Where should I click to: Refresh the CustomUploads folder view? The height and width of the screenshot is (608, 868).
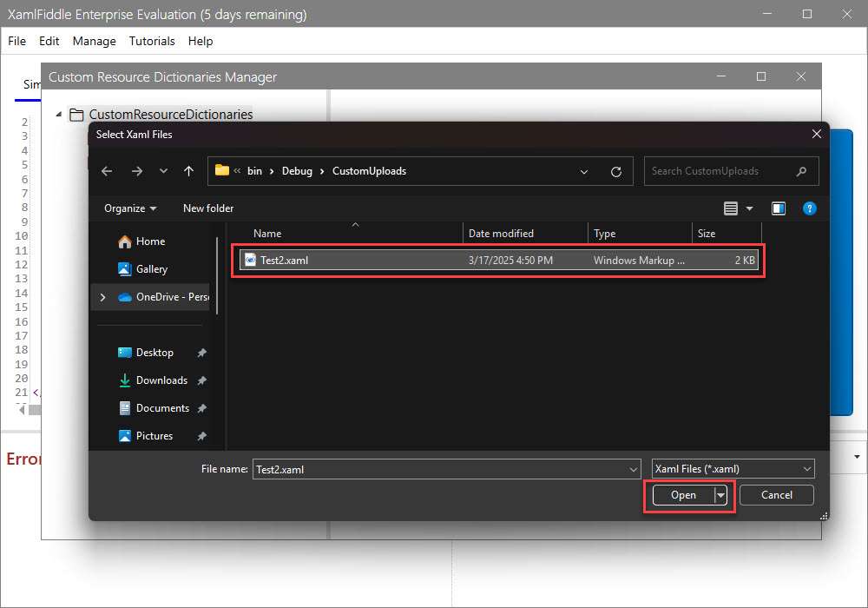point(616,171)
